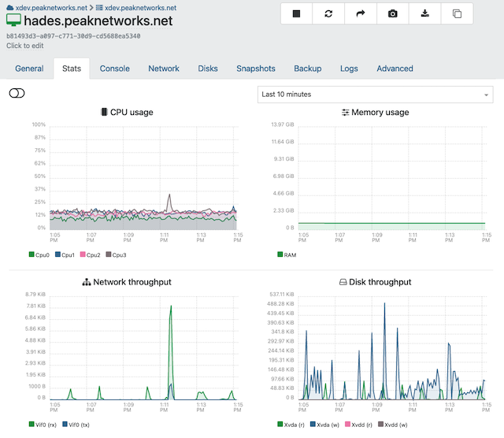
Task: Click the stop VM square icon
Action: coord(296,13)
